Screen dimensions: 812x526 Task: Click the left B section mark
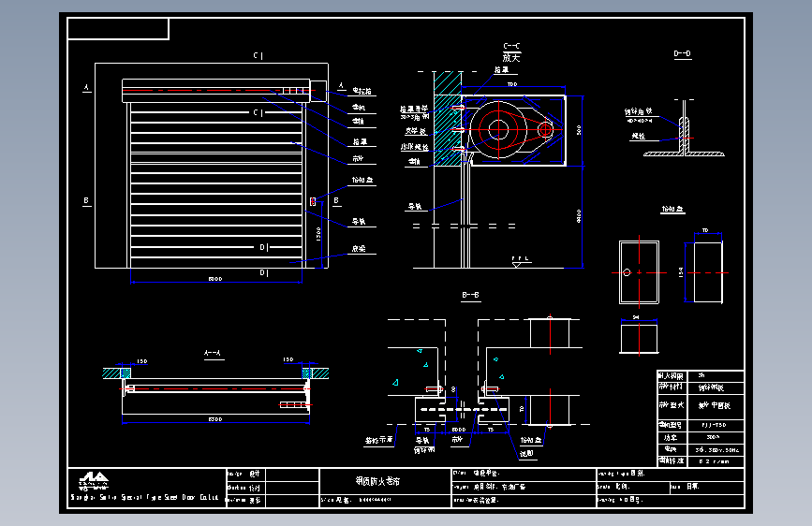(x=86, y=200)
